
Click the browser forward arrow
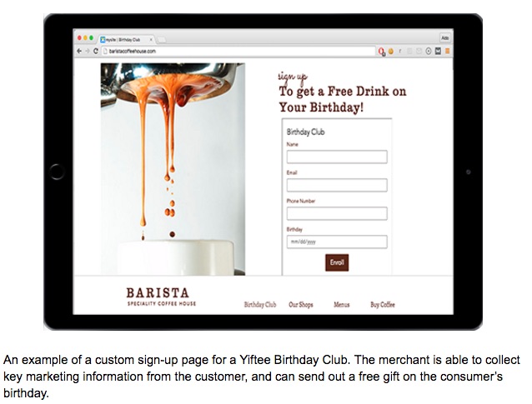pyautogui.click(x=88, y=51)
